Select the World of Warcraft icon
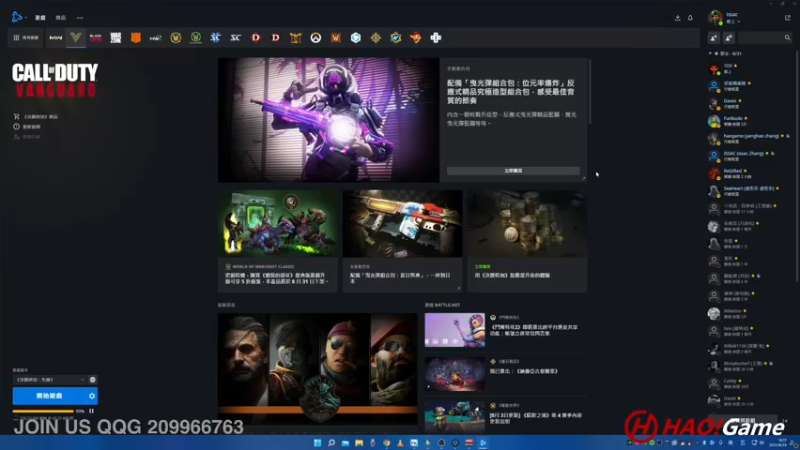This screenshot has height=450, width=800. (x=176, y=38)
